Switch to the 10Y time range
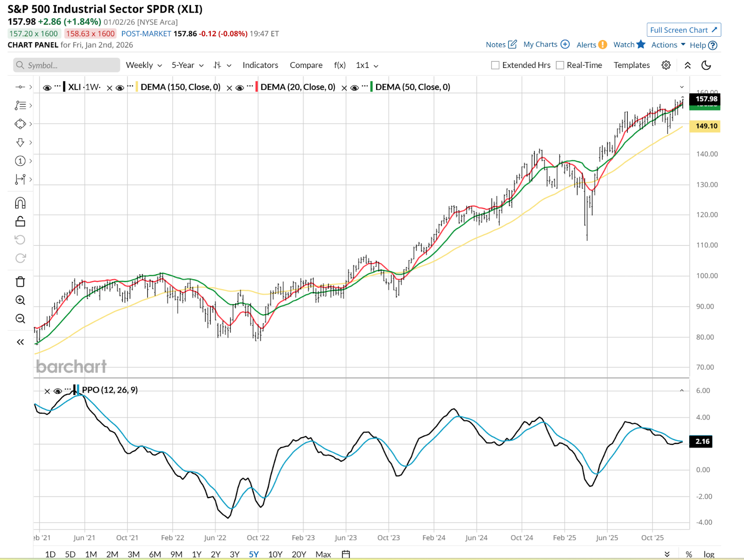This screenshot has width=744, height=560. point(275,554)
